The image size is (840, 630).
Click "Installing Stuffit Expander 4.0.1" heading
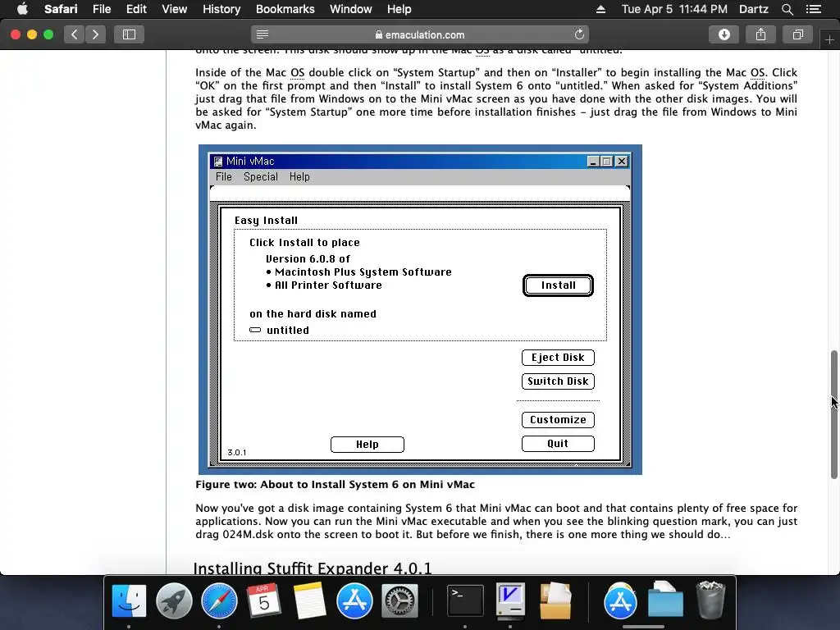313,568
